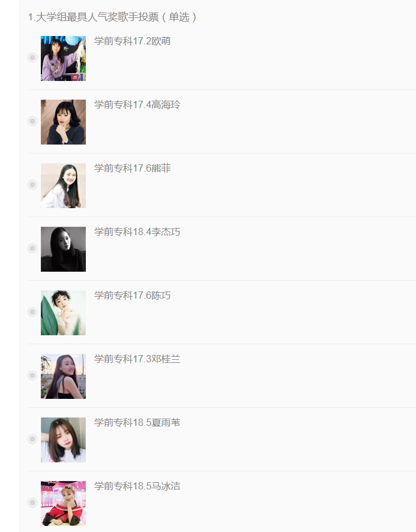Select radio button for 高海玲
The height and width of the screenshot is (532, 416).
pyautogui.click(x=32, y=121)
